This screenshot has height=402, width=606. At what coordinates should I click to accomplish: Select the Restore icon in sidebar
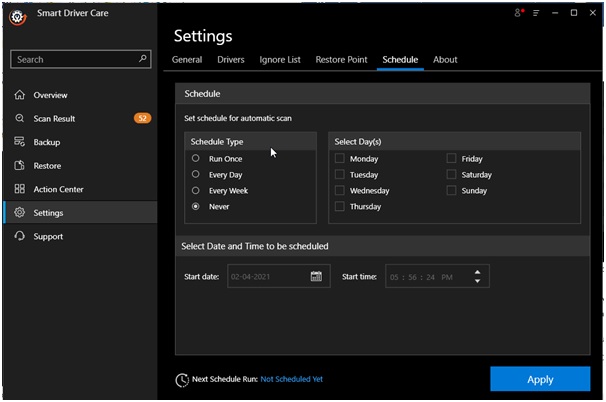tap(20, 166)
